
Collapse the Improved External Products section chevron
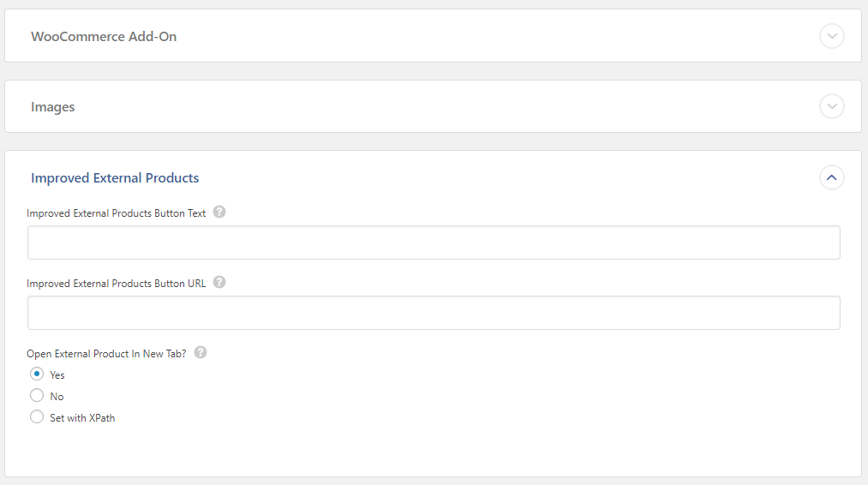point(831,177)
